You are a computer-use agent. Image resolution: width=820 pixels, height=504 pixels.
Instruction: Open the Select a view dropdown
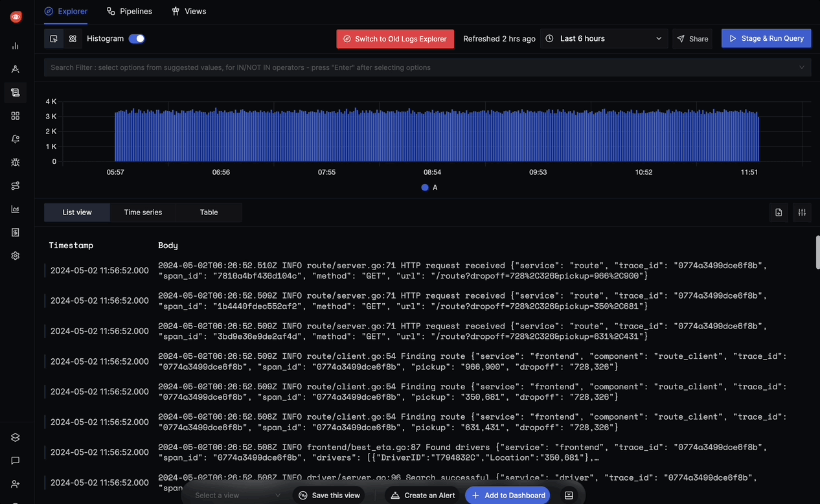pyautogui.click(x=238, y=496)
